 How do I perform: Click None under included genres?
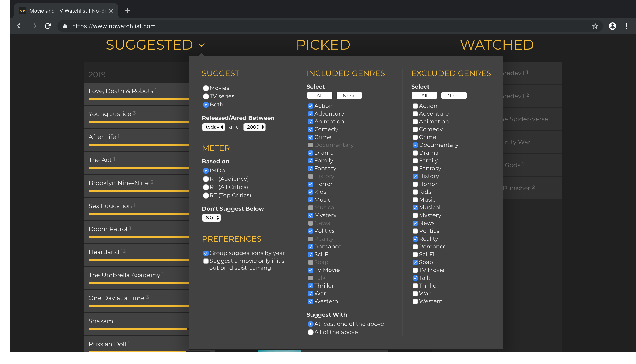349,95
